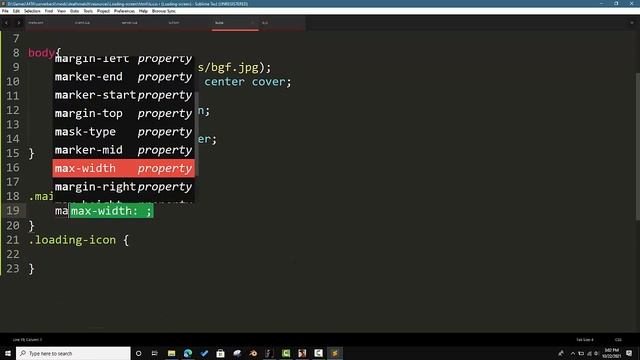Click the taskbar search box
640x360 pixels.
73,353
